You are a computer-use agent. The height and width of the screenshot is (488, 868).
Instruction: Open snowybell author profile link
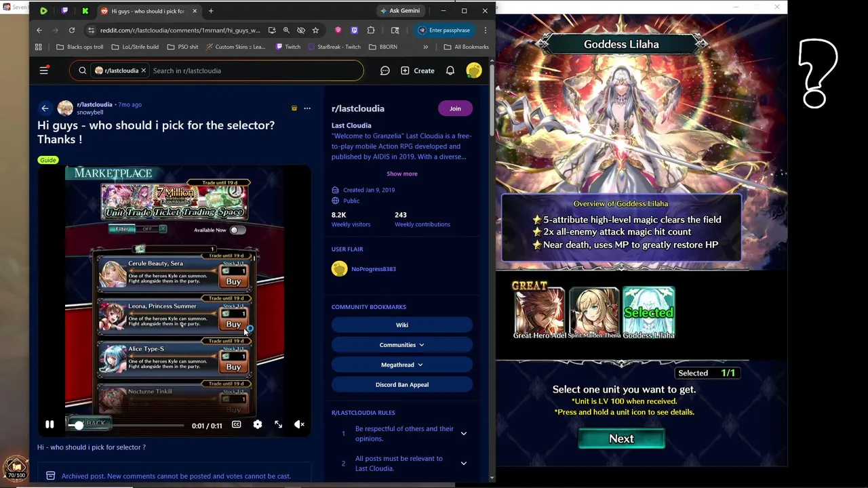pos(90,113)
